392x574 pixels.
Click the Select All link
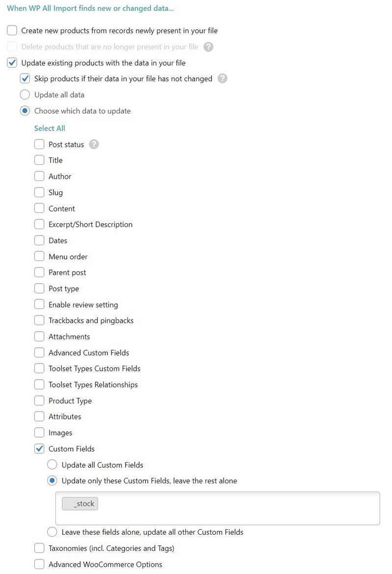click(49, 128)
